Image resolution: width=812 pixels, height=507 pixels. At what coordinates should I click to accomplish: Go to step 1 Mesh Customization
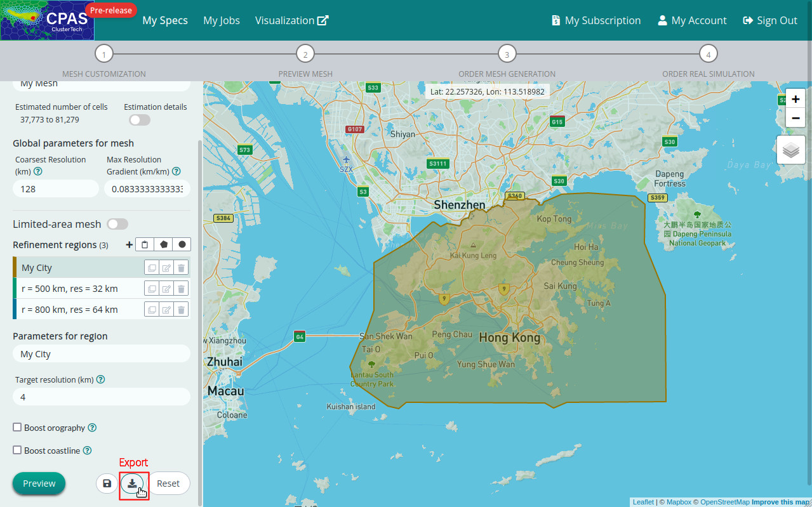click(x=104, y=54)
